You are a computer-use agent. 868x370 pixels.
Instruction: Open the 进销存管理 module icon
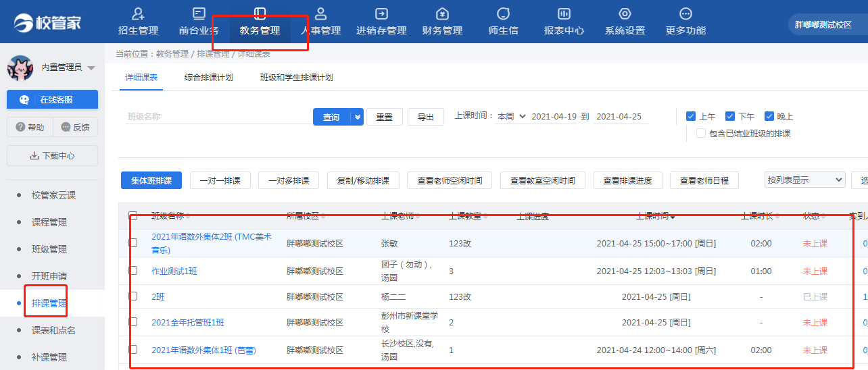[381, 14]
